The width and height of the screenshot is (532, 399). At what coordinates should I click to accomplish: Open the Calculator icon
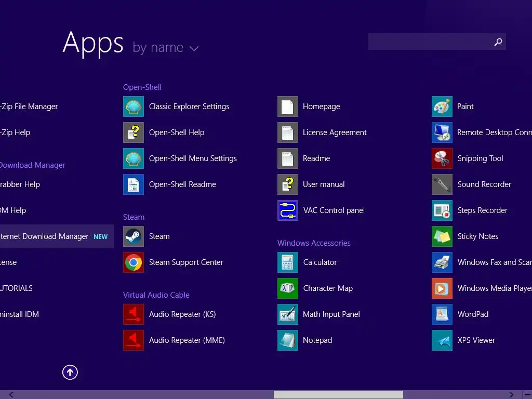point(288,262)
